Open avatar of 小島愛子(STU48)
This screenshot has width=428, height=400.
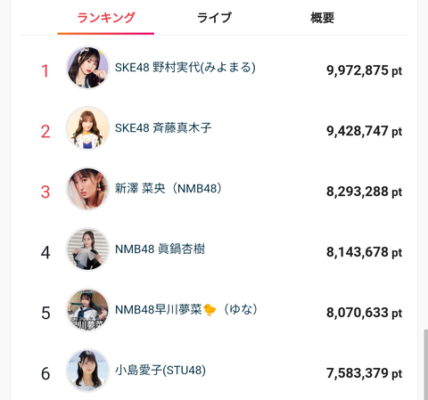(x=88, y=370)
